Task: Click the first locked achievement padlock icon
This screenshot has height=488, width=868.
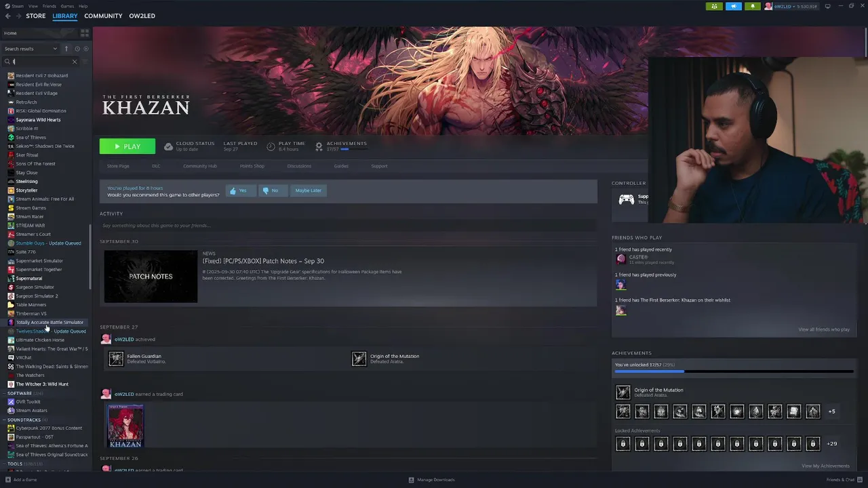Action: [x=623, y=444]
